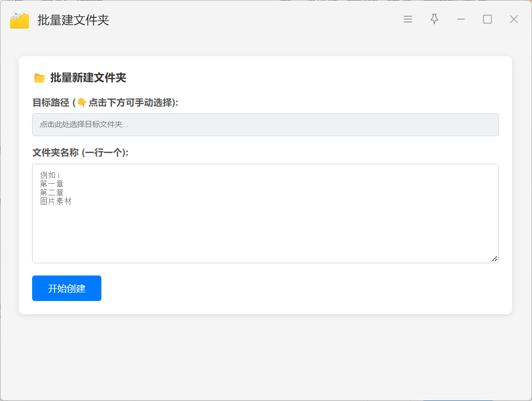The width and height of the screenshot is (532, 401).
Task: Focus the folder names text area
Action: [265, 230]
